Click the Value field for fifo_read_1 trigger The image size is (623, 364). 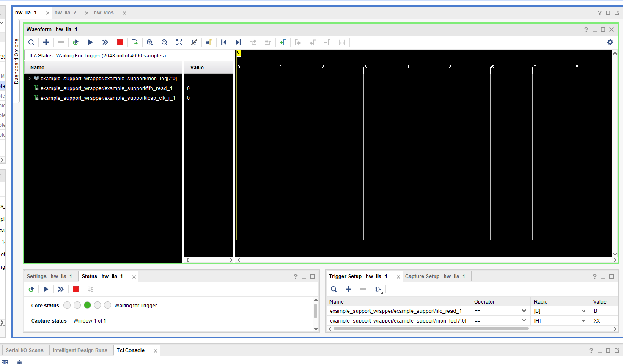(603, 311)
